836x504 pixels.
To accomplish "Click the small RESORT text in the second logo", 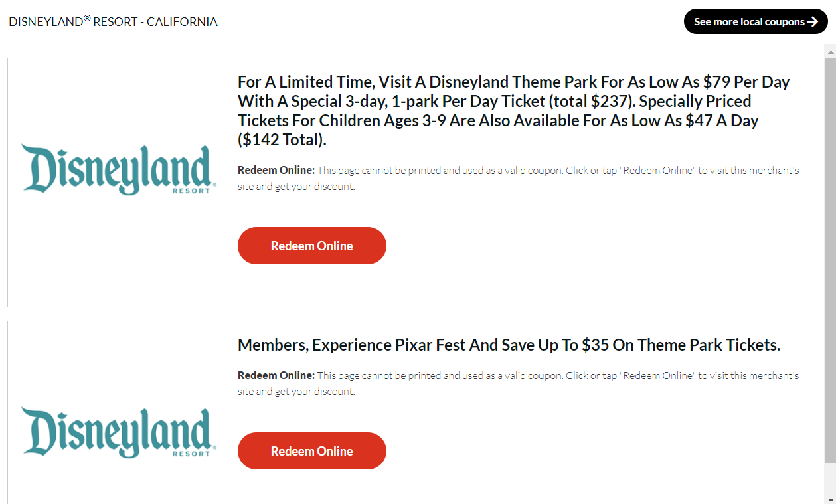I will tap(191, 454).
